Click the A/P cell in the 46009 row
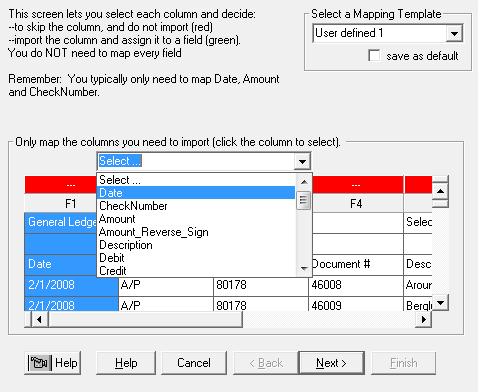 (166, 304)
